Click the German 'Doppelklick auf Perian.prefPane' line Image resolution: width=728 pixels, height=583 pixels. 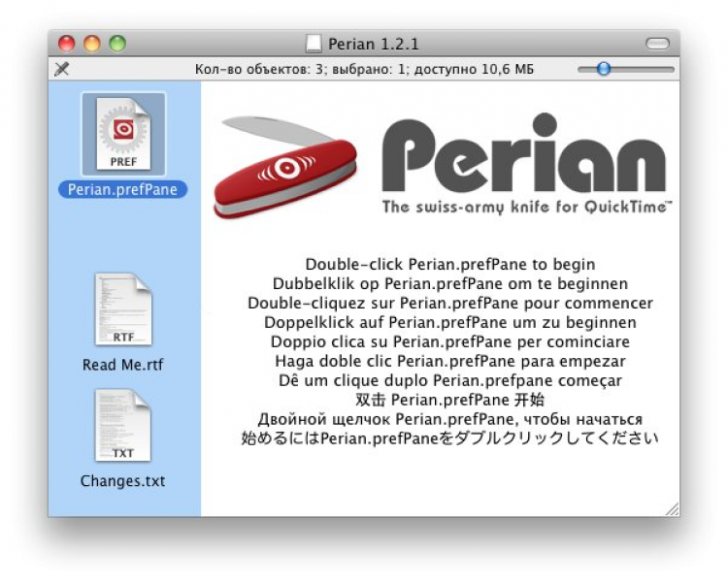point(449,322)
